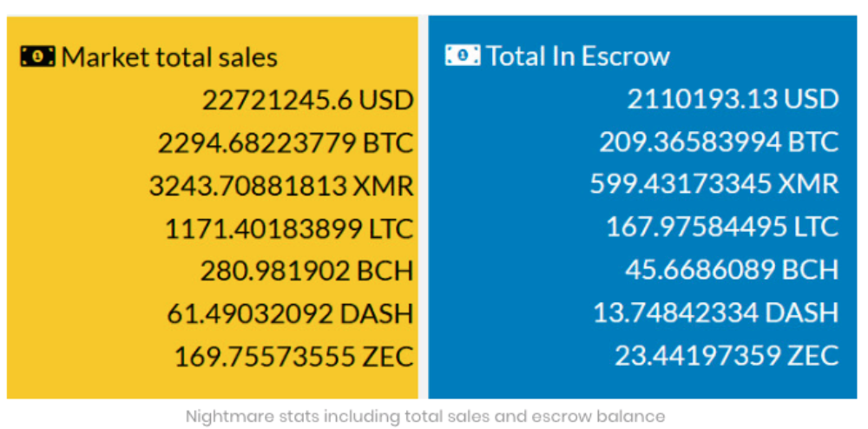Screen dimensions: 868x429
Task: Click the money icon beside Market total sales
Action: pos(37,57)
